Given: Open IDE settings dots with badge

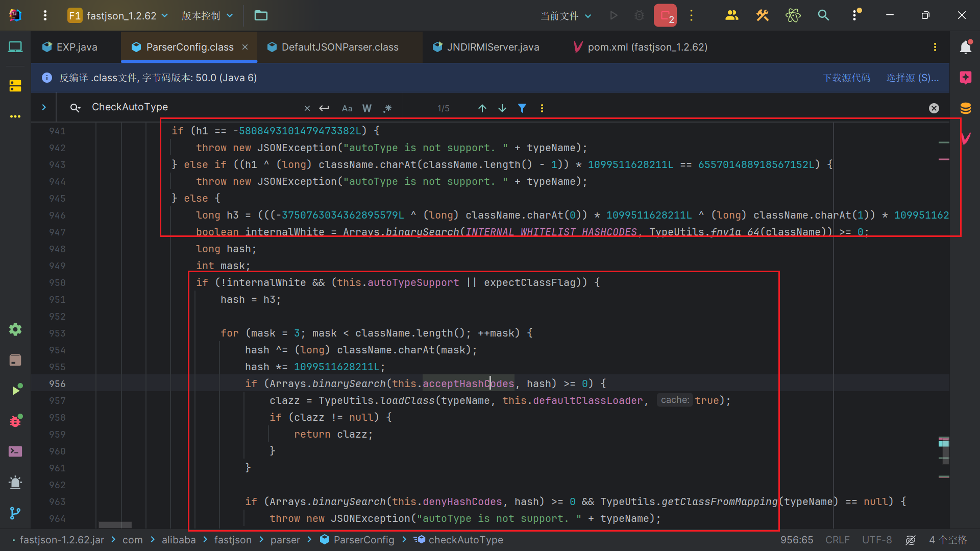Looking at the screenshot, I should (x=855, y=15).
